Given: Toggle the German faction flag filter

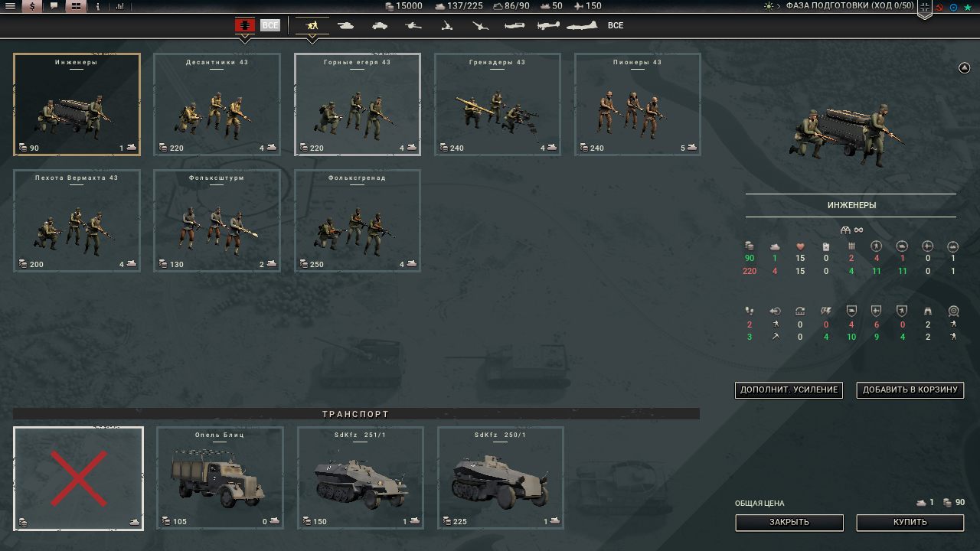Looking at the screenshot, I should pos(245,25).
